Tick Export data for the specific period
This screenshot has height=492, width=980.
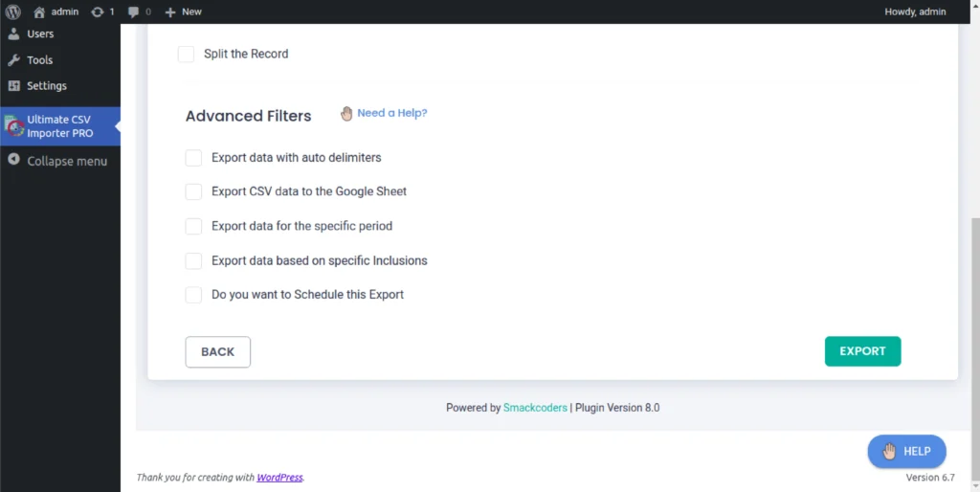pos(193,227)
